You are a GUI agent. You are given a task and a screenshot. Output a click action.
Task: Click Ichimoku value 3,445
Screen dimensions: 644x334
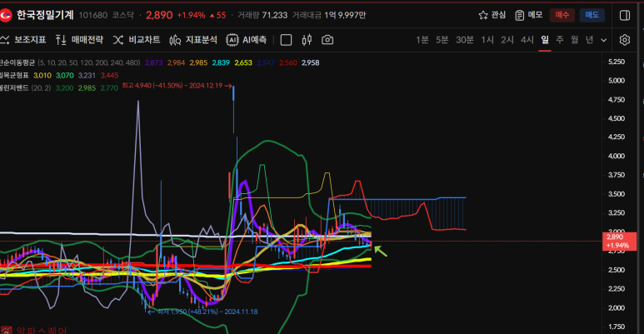(109, 75)
